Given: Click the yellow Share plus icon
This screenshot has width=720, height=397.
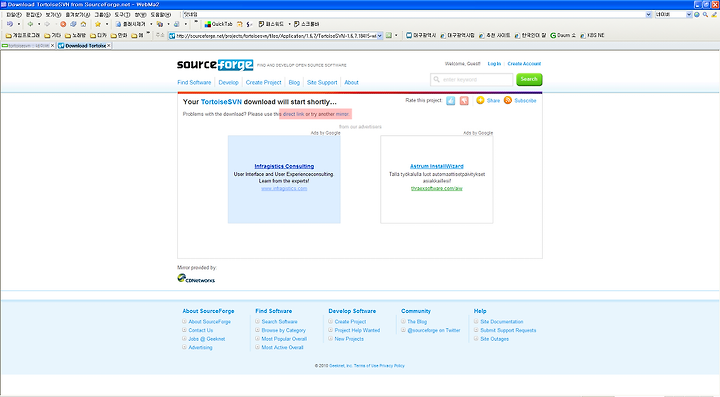Looking at the screenshot, I should (x=480, y=100).
